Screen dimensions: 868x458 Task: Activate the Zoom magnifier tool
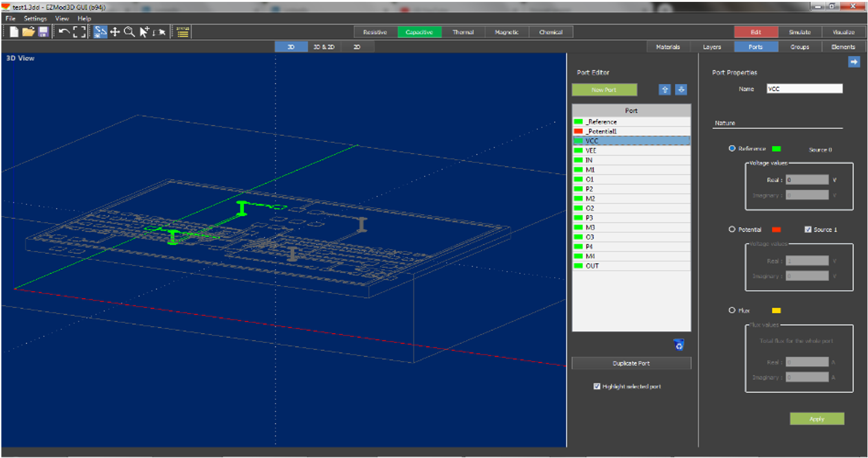[129, 31]
